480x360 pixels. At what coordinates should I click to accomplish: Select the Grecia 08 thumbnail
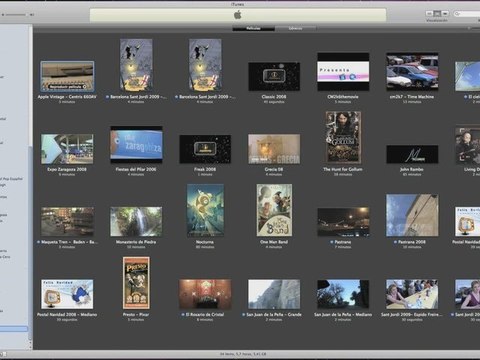coord(274,149)
